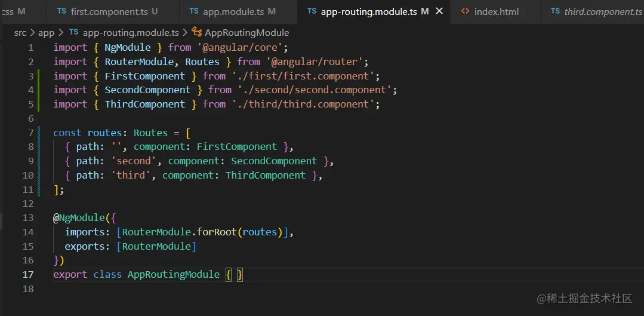Click 'NgModule' in the line 1 import

pos(128,48)
